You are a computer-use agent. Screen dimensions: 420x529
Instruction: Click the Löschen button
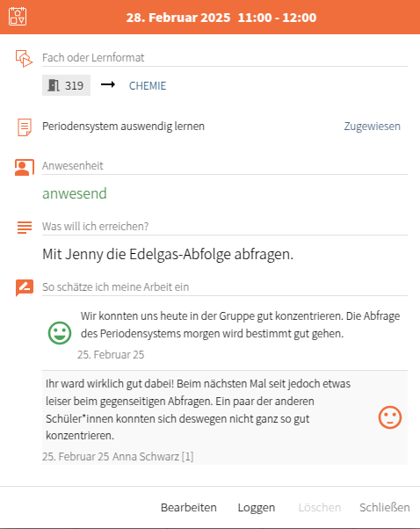(x=320, y=507)
